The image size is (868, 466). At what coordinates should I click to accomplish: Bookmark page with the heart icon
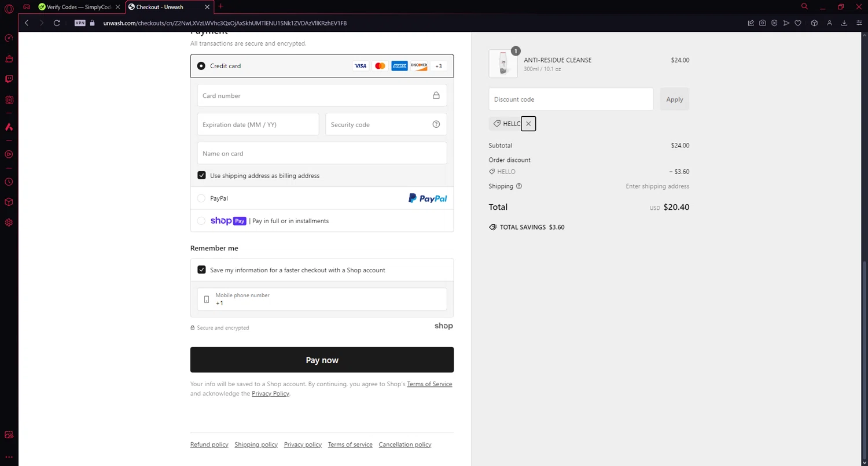coord(798,23)
